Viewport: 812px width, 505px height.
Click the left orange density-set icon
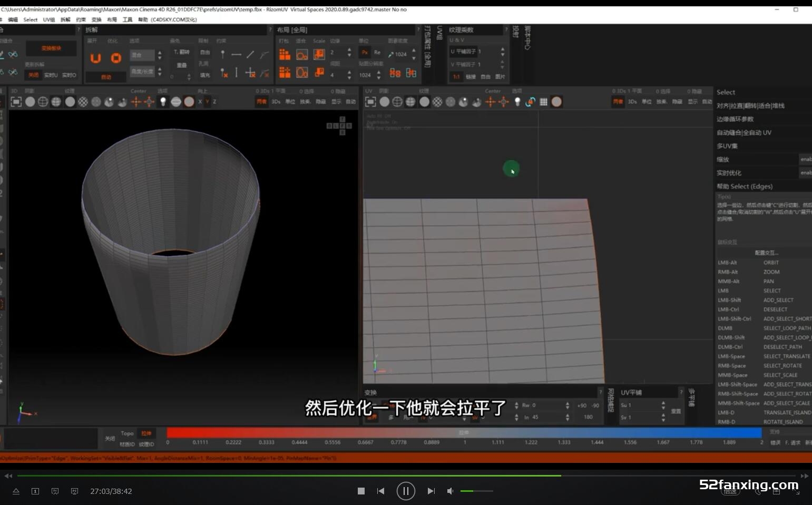pos(395,73)
